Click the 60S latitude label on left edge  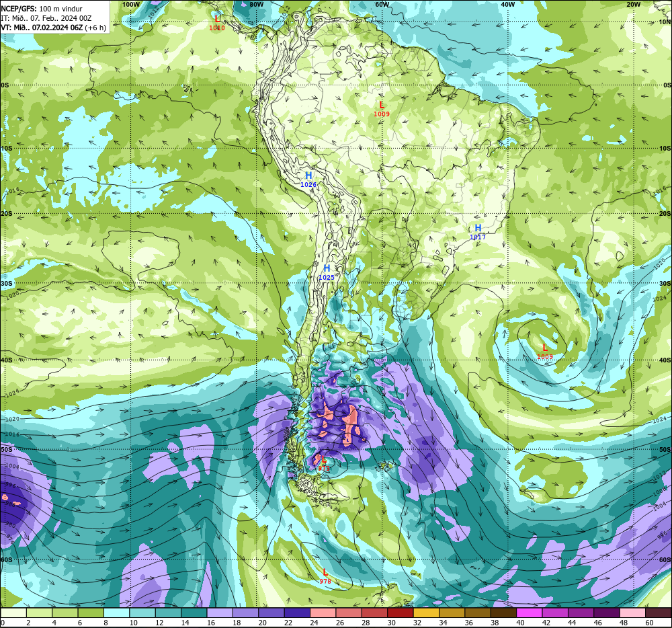tap(7, 560)
